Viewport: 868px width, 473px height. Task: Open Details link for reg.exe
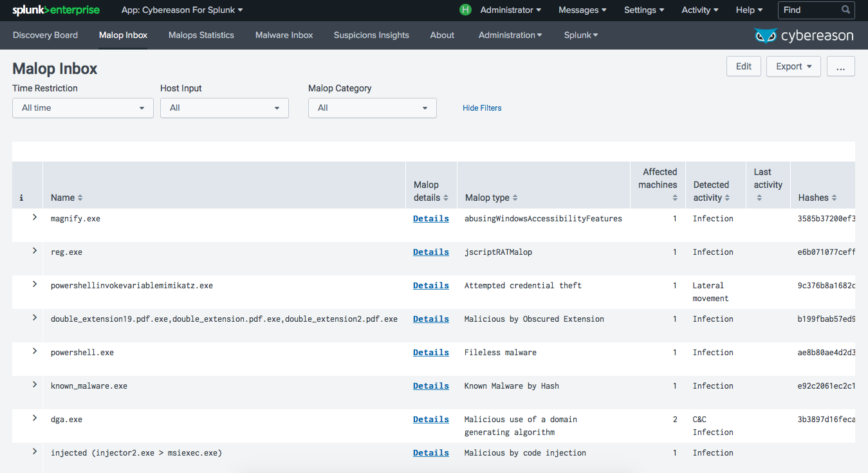(x=431, y=252)
